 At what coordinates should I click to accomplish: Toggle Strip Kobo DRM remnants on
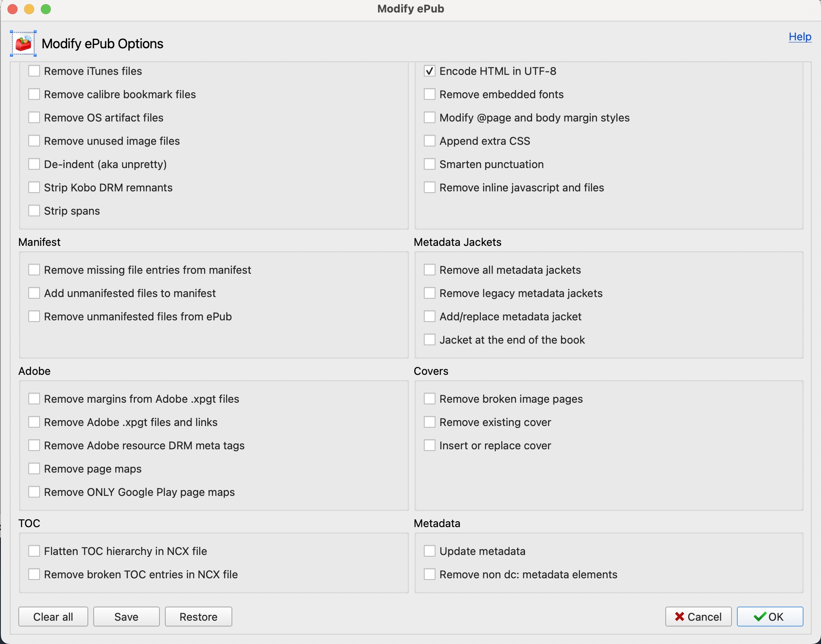[34, 188]
